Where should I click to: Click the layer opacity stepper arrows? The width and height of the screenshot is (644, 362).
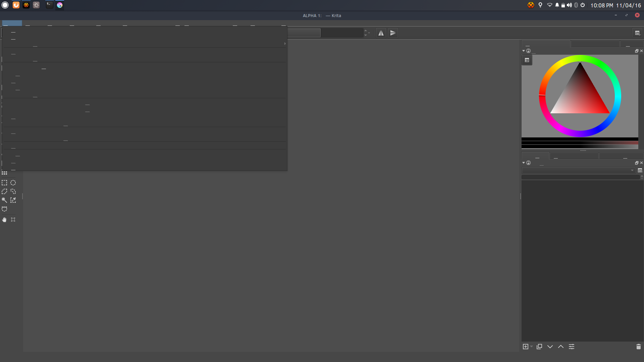[642, 177]
